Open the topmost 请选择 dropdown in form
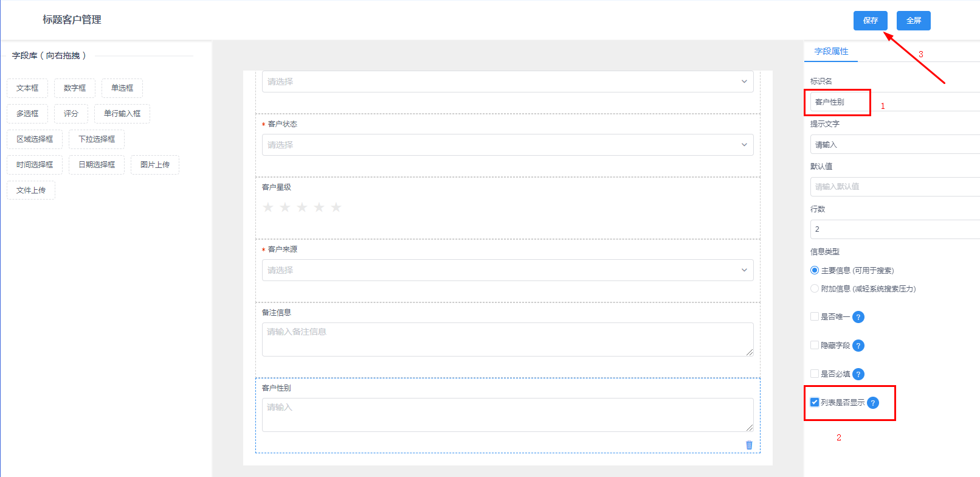Viewport: 980px width, 477px height. click(508, 82)
